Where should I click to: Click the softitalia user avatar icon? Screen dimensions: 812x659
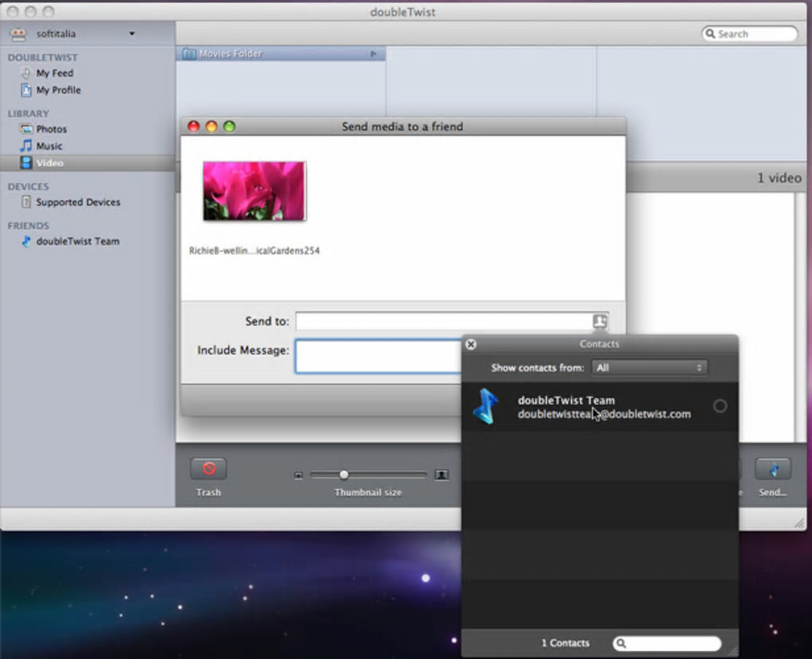pos(18,34)
